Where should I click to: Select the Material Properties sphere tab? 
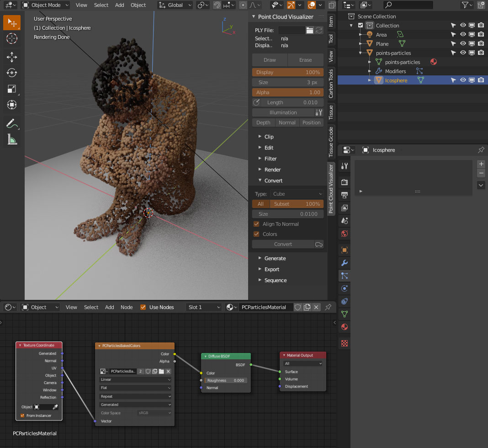344,327
